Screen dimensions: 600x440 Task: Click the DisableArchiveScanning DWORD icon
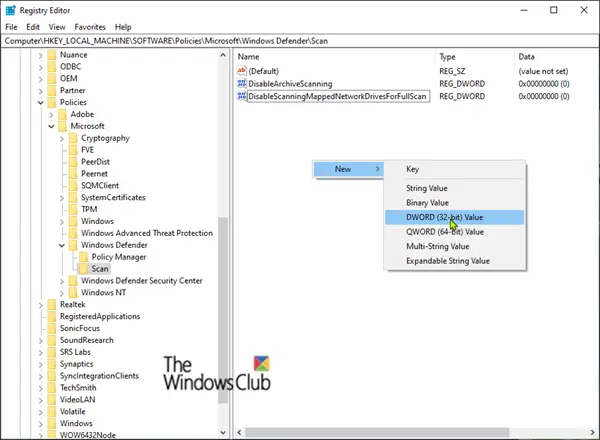(241, 83)
